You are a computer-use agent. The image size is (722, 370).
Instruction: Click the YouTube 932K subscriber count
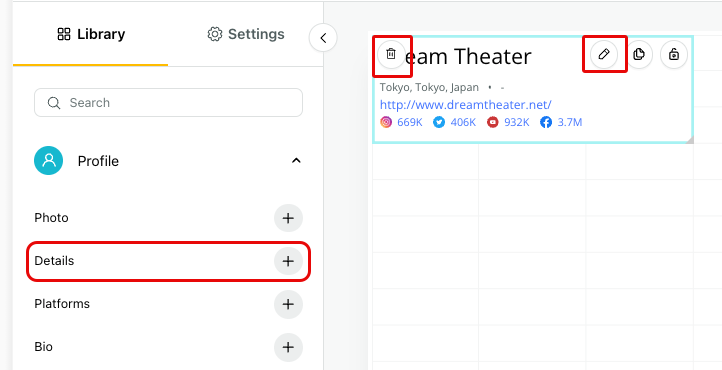tap(508, 122)
